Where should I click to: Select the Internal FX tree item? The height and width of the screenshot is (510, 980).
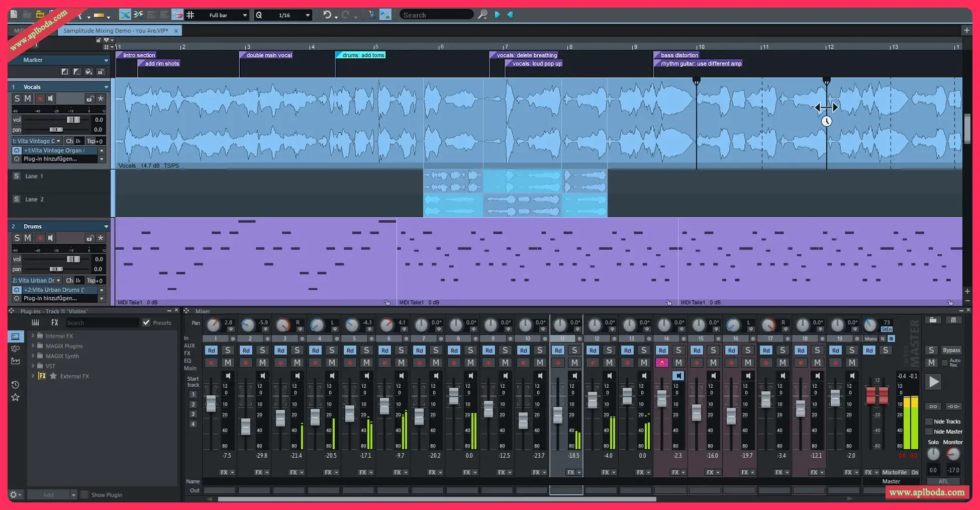[x=59, y=336]
